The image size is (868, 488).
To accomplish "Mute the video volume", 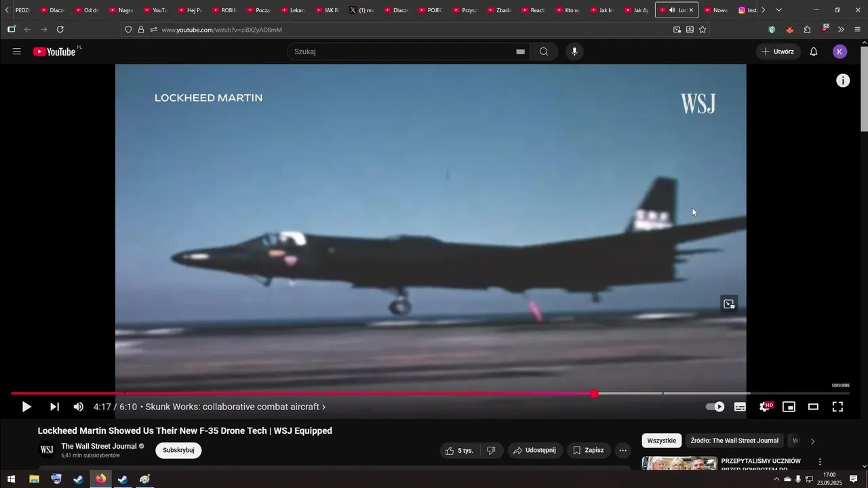I will tap(78, 407).
